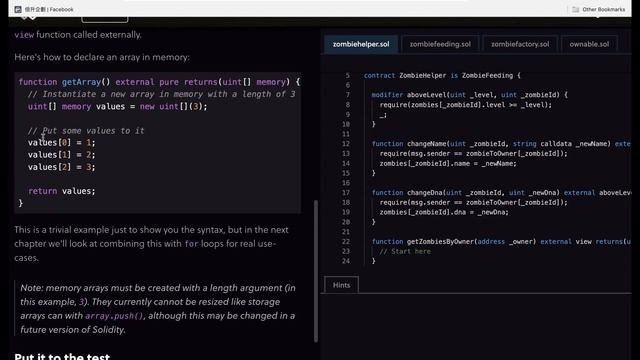Click 'return values;' in the example code
Image resolution: width=640 pixels, height=360 pixels.
point(62,191)
